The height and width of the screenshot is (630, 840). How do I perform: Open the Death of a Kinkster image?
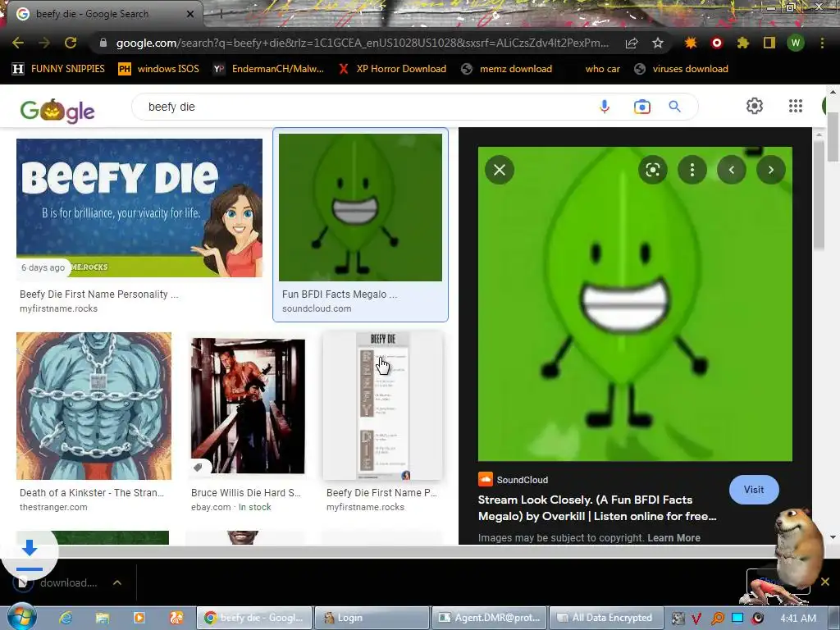coord(94,406)
